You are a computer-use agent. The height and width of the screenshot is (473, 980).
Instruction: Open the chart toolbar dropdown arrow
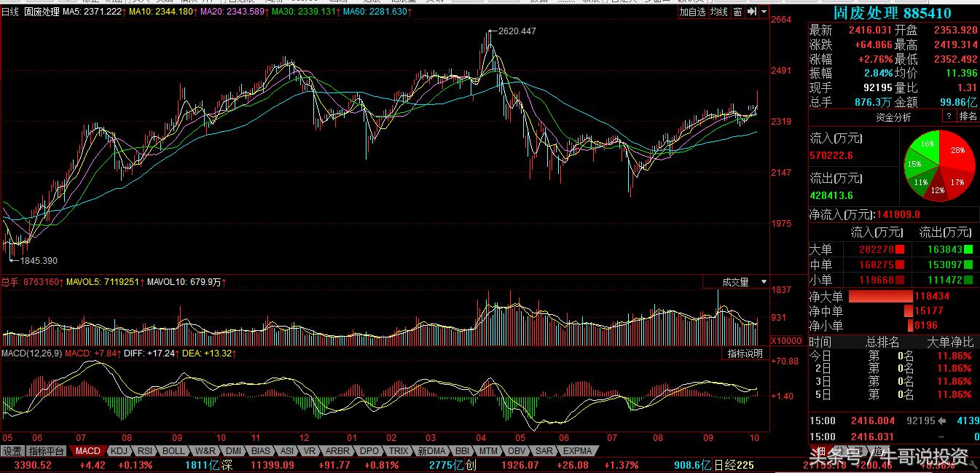(x=763, y=12)
